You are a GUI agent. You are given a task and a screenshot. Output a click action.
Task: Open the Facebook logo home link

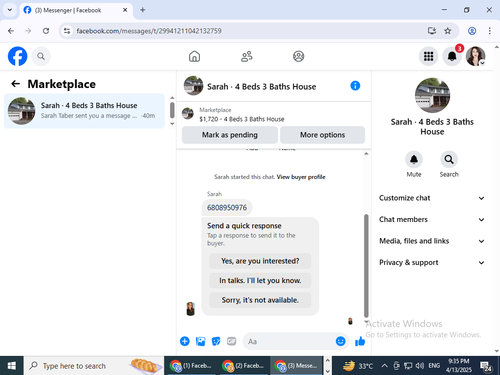[17, 56]
